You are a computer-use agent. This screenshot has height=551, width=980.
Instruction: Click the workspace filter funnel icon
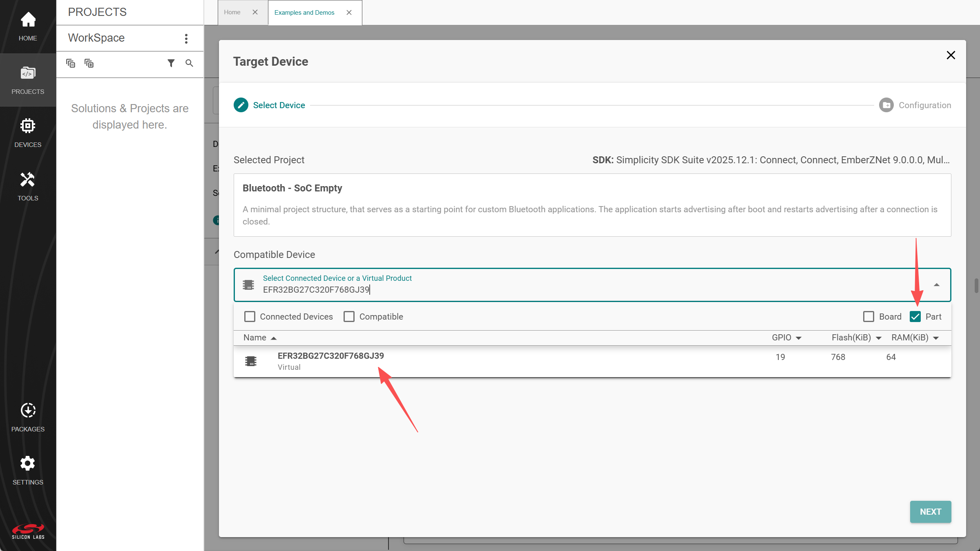pyautogui.click(x=171, y=63)
